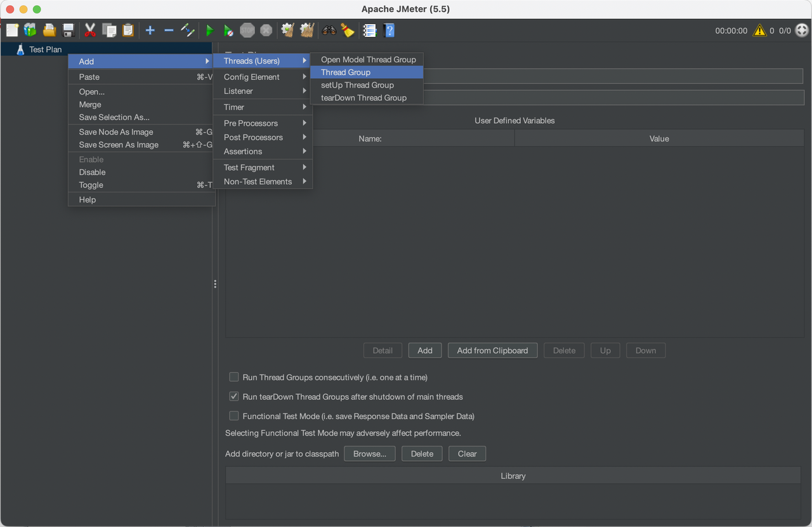Screen dimensions: 812x527
Task: Click the New test plan icon
Action: click(12, 30)
